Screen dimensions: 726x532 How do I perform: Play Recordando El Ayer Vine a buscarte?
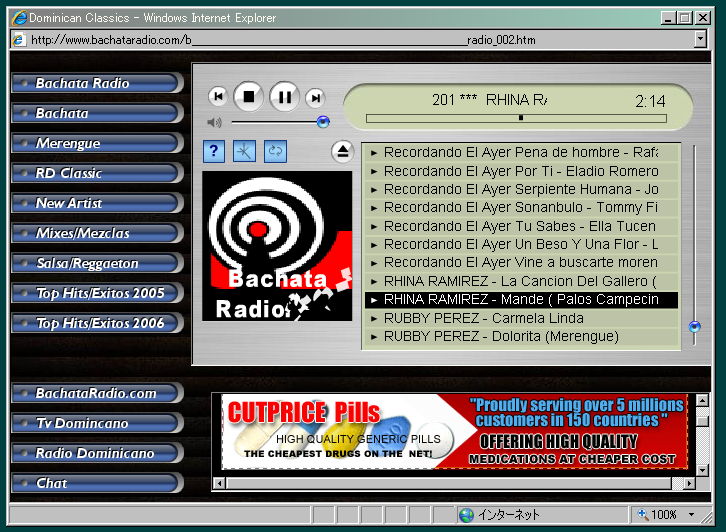tap(521, 263)
